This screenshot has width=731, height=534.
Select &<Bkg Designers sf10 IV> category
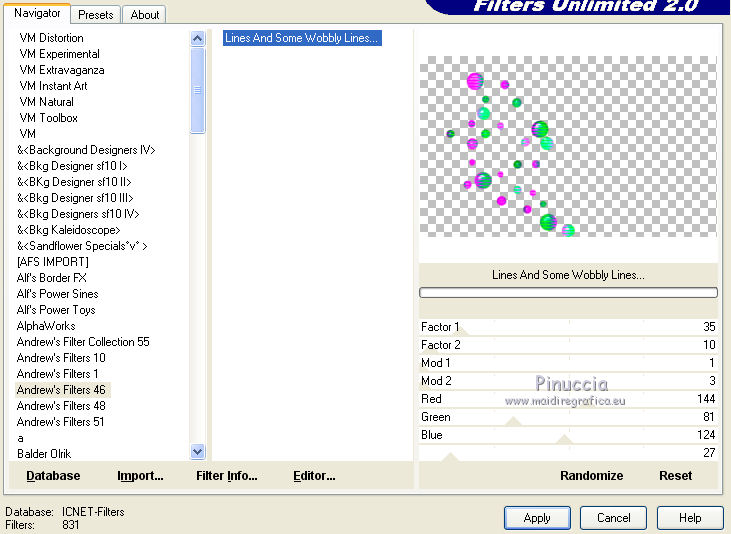point(78,214)
